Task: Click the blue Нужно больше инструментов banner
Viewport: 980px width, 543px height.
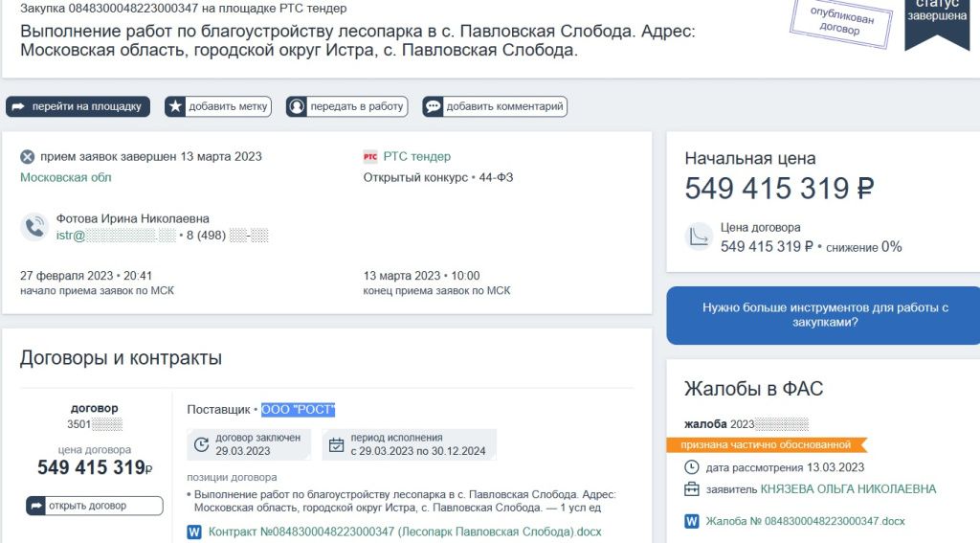Action: point(824,315)
